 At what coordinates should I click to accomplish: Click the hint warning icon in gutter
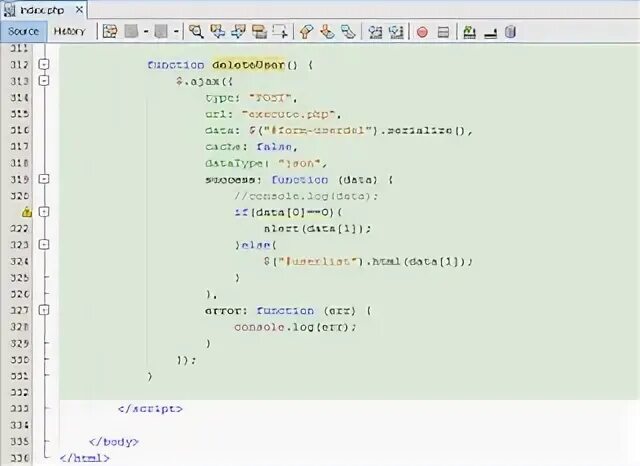point(27,212)
